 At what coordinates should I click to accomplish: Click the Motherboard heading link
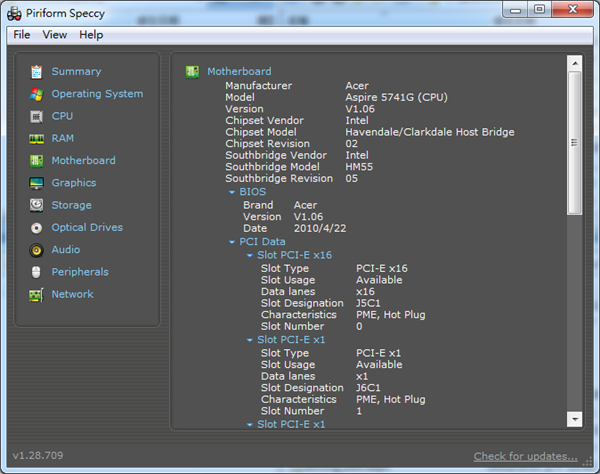tap(238, 72)
